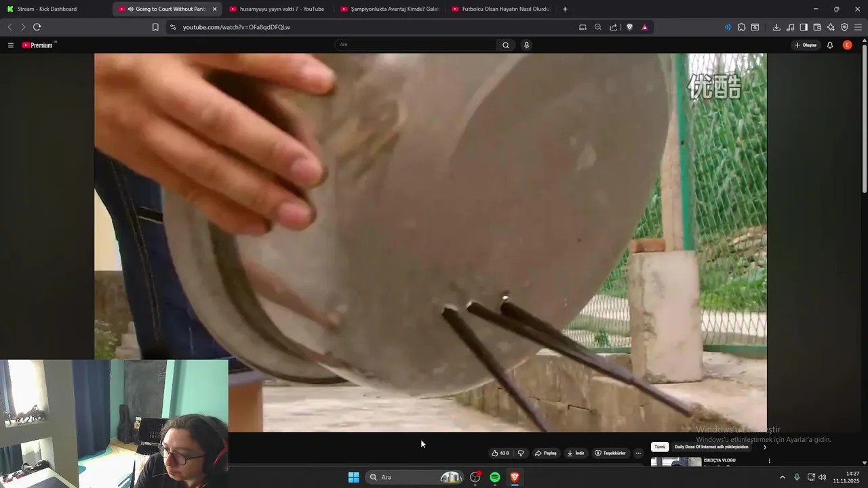868x488 pixels.
Task: Show browser downloads
Action: (x=776, y=27)
